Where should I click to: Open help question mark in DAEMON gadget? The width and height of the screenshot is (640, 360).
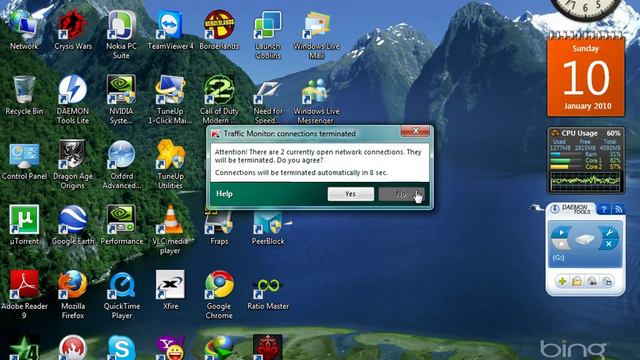point(604,209)
